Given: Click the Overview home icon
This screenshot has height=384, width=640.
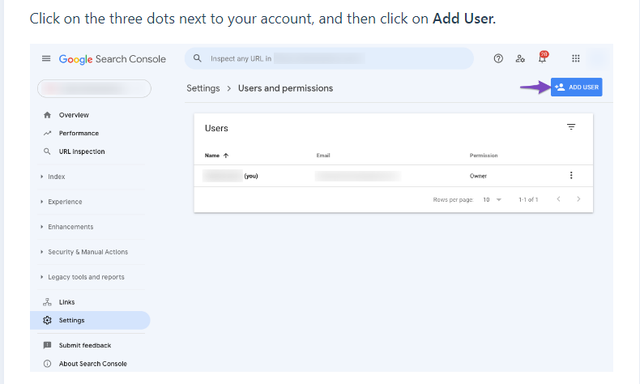Looking at the screenshot, I should pos(47,115).
